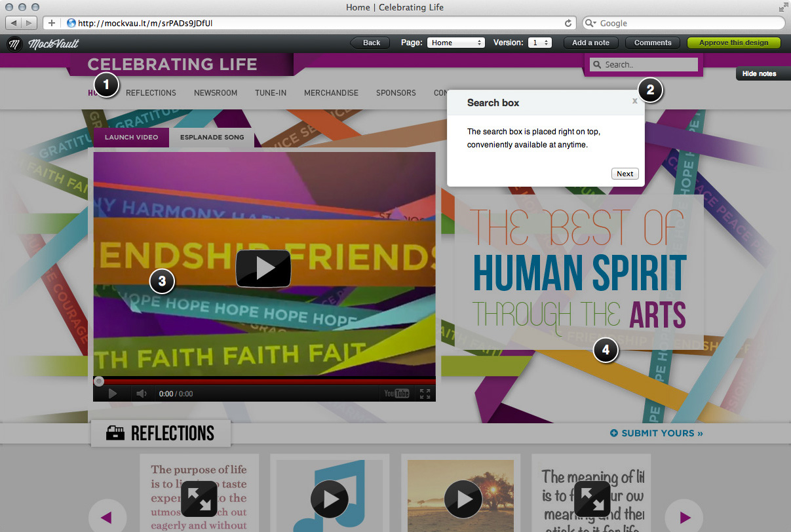Focus the site Search input field
The height and width of the screenshot is (532, 791).
644,65
